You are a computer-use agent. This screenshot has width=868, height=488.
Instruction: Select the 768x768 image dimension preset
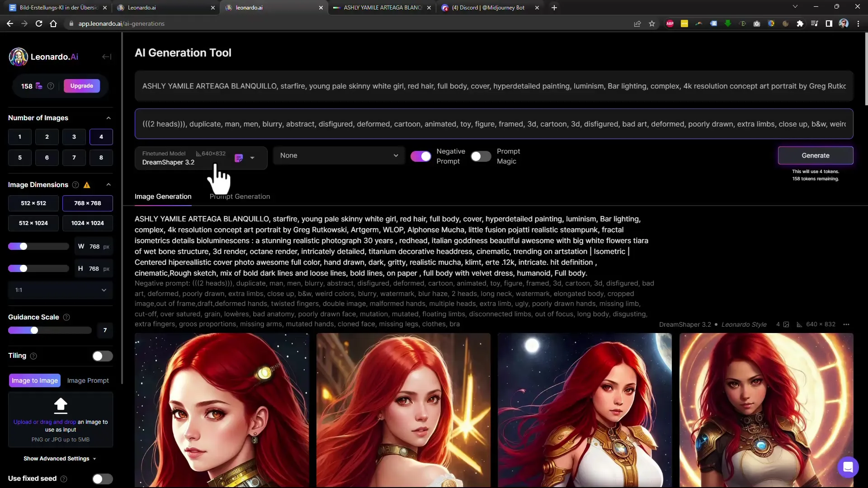(87, 203)
